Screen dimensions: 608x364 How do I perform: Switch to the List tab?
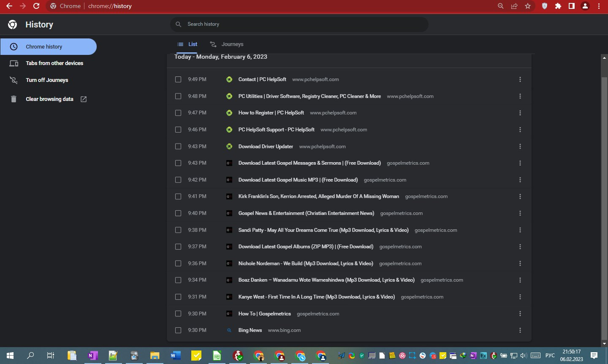pyautogui.click(x=187, y=44)
